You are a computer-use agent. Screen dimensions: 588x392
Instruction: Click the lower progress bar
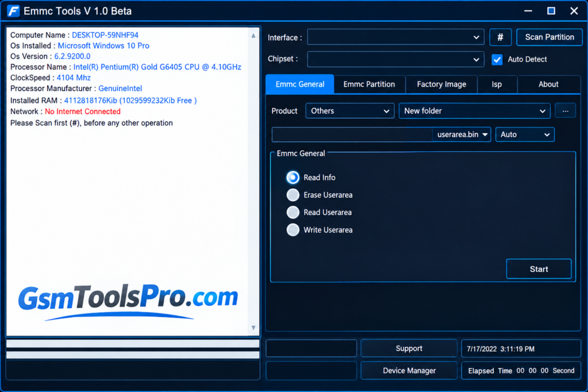coord(133,355)
